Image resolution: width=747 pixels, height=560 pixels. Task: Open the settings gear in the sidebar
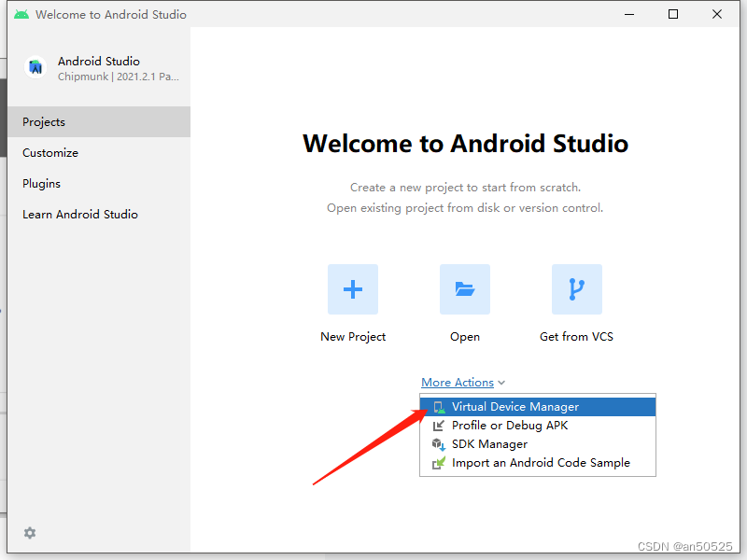30,533
